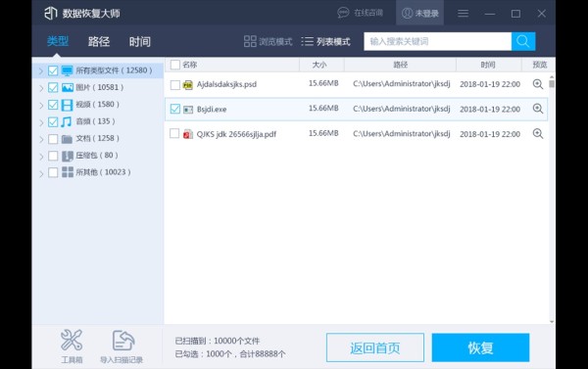Click the PSD file type icon
Image resolution: width=588 pixels, height=369 pixels.
coord(187,85)
